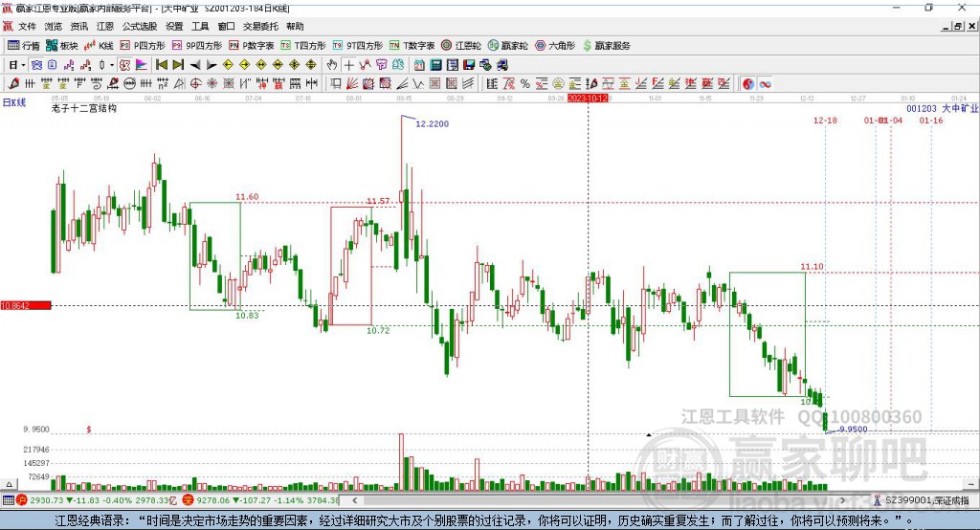Open the 交易委托 menu
This screenshot has height=530, width=980.
pos(260,26)
